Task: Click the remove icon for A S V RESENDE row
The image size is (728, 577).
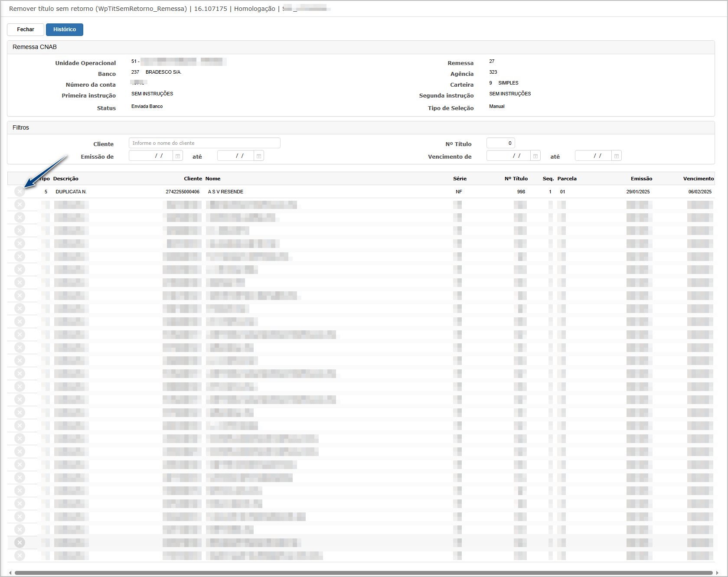Action: pos(20,192)
